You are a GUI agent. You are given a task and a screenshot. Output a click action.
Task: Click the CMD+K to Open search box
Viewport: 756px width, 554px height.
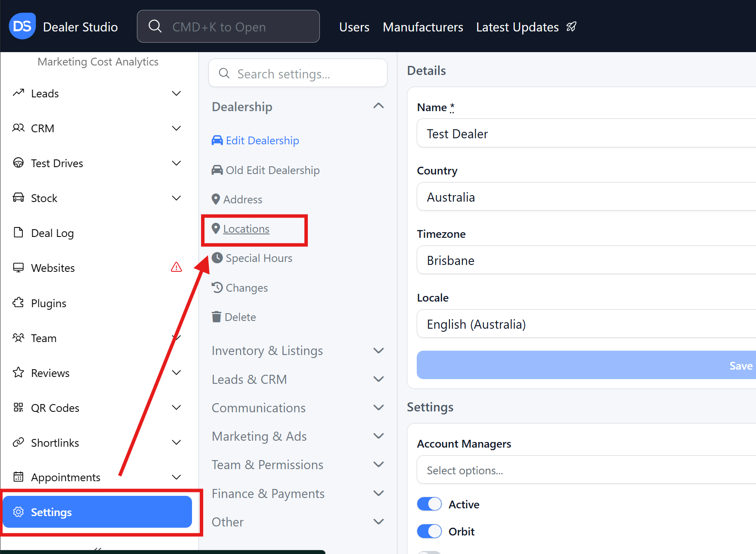[x=228, y=26]
